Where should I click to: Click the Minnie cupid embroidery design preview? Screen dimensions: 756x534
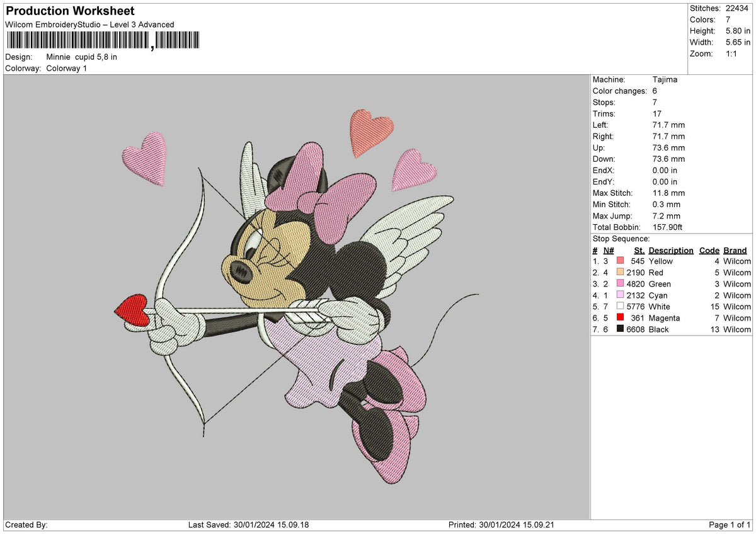tap(296, 296)
